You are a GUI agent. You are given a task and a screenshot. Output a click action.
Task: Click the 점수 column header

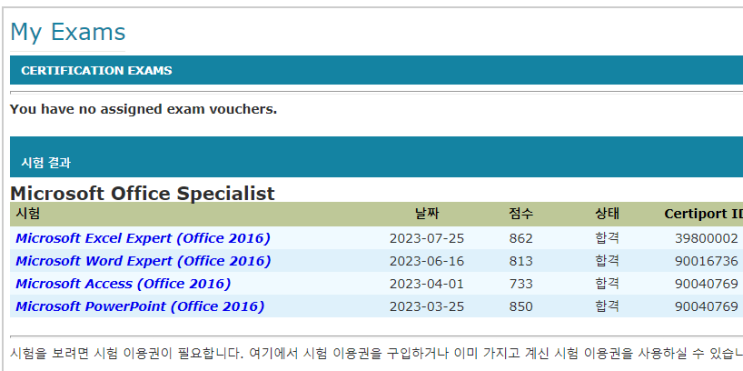click(x=521, y=214)
